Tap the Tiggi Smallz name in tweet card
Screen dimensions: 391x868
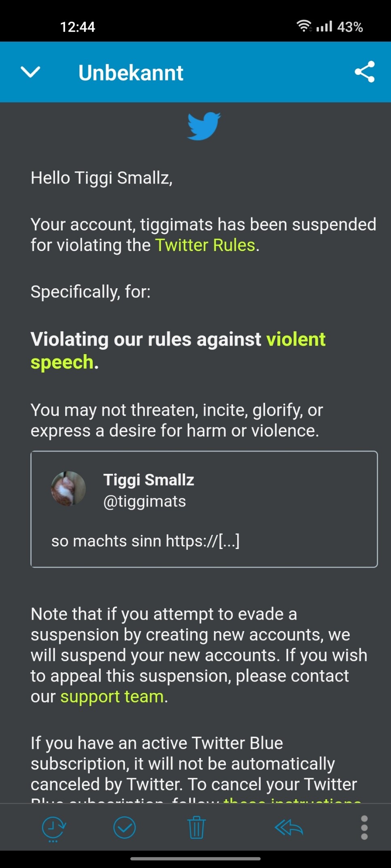tap(149, 480)
